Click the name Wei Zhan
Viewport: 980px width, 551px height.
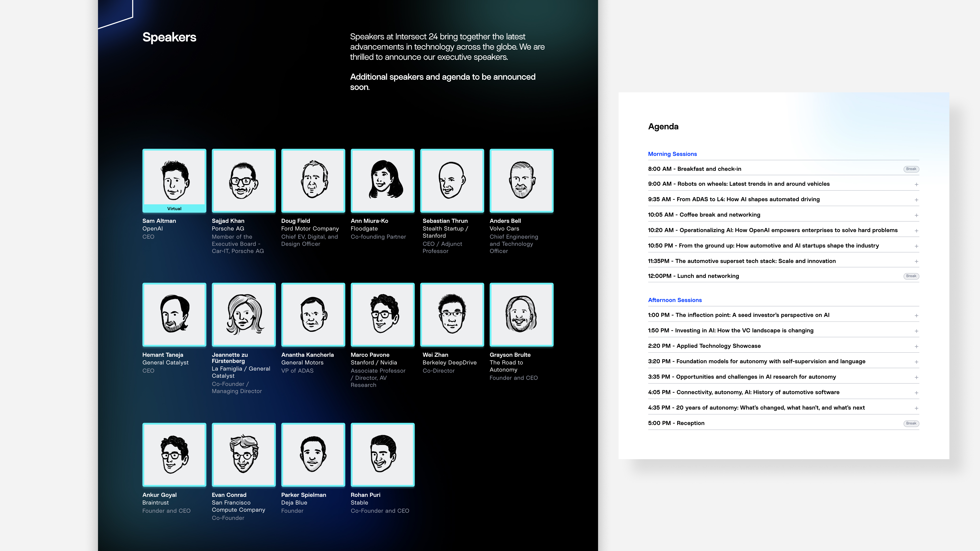pyautogui.click(x=435, y=355)
